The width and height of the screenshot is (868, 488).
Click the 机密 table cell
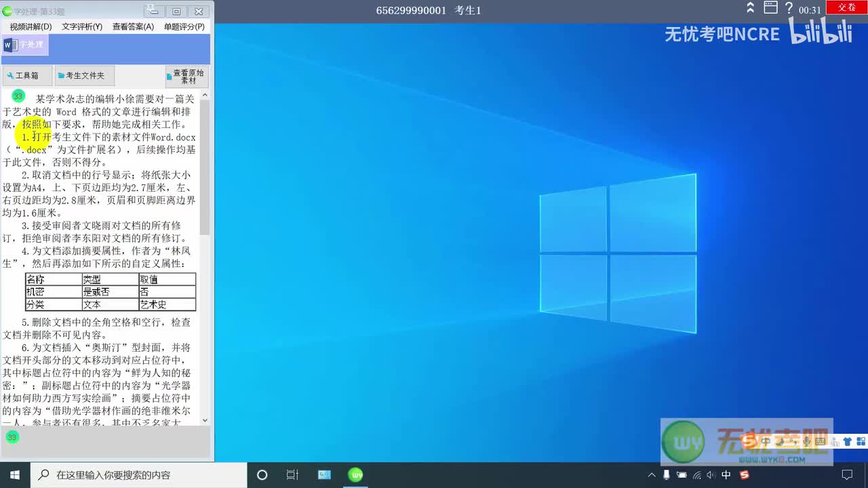pos(53,292)
